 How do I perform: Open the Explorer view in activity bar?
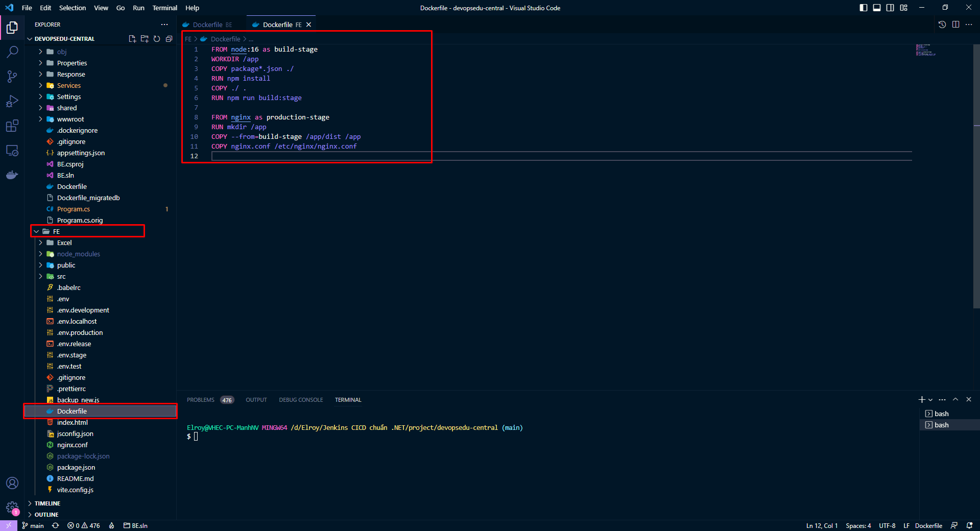pyautogui.click(x=12, y=27)
